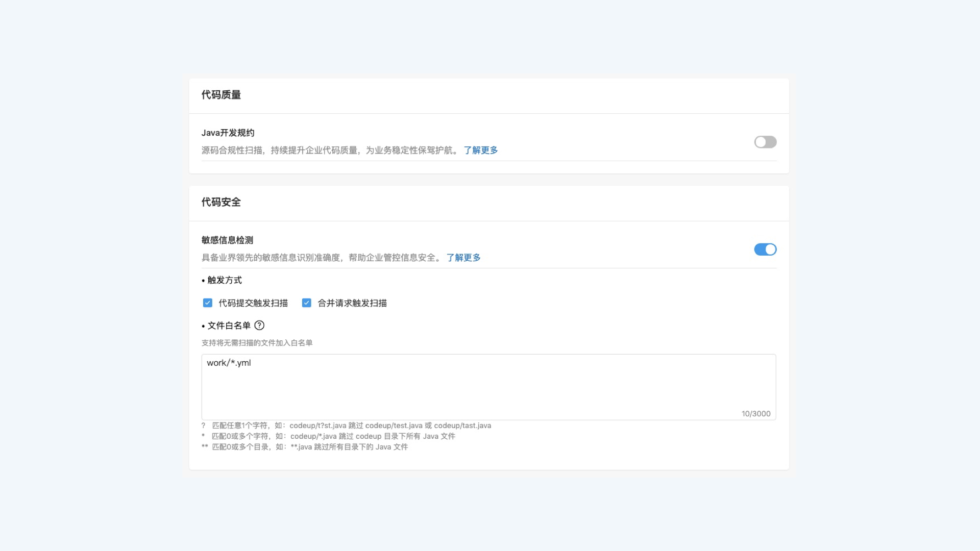Click the hint line about codeup/t?st.java
Viewport: 980px width, 551px height.
point(346,425)
